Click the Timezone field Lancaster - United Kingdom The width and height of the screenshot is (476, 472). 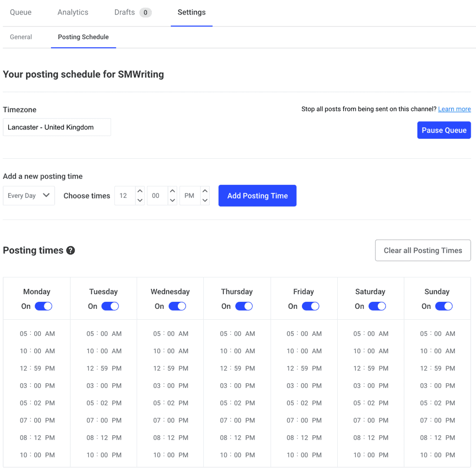pyautogui.click(x=57, y=127)
